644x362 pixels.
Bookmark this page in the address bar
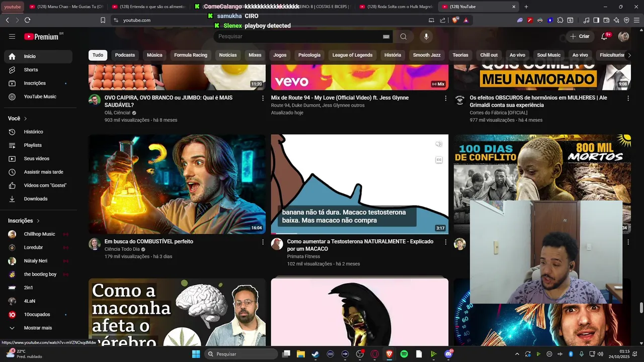click(103, 20)
